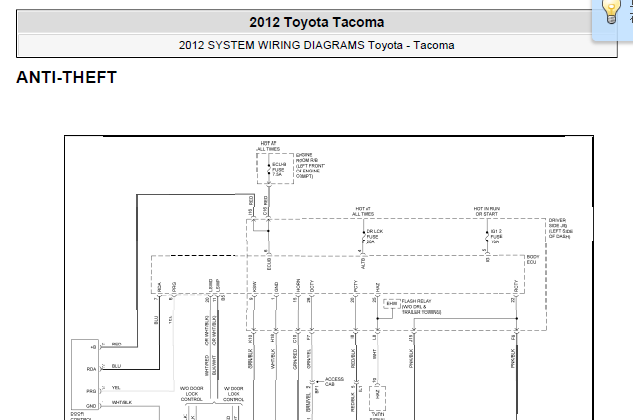Screen dimensions: 633x420
Task: Click 'HOT IN RUN OR START' label
Action: click(x=486, y=211)
